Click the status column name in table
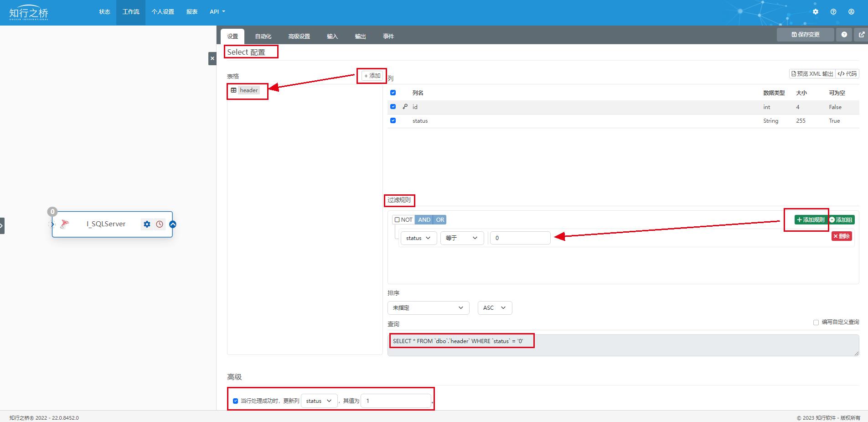The image size is (868, 422). click(420, 121)
